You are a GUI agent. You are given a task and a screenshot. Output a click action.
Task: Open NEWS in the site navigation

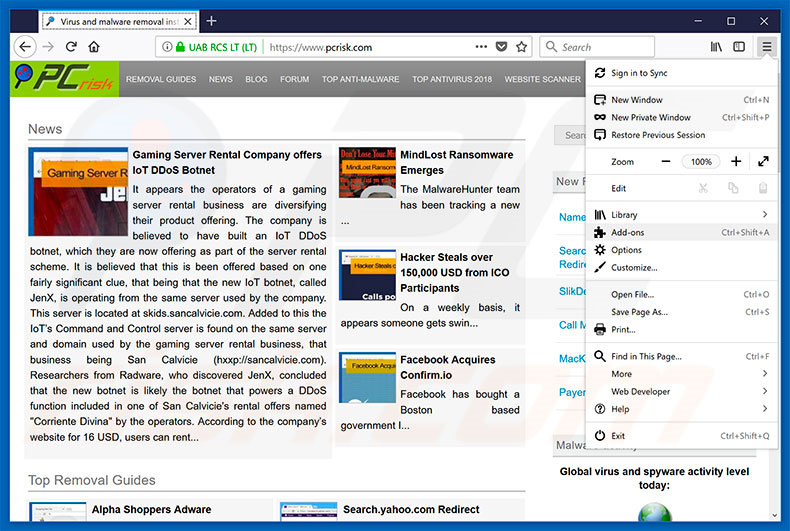point(221,79)
